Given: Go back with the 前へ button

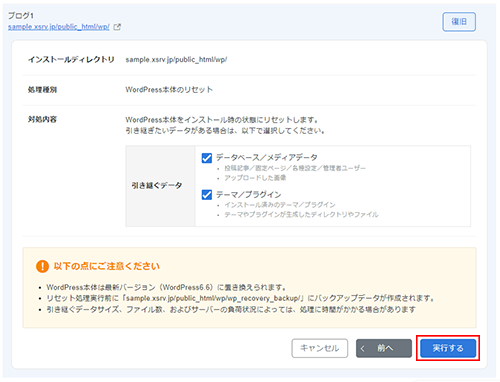Looking at the screenshot, I should click(384, 348).
